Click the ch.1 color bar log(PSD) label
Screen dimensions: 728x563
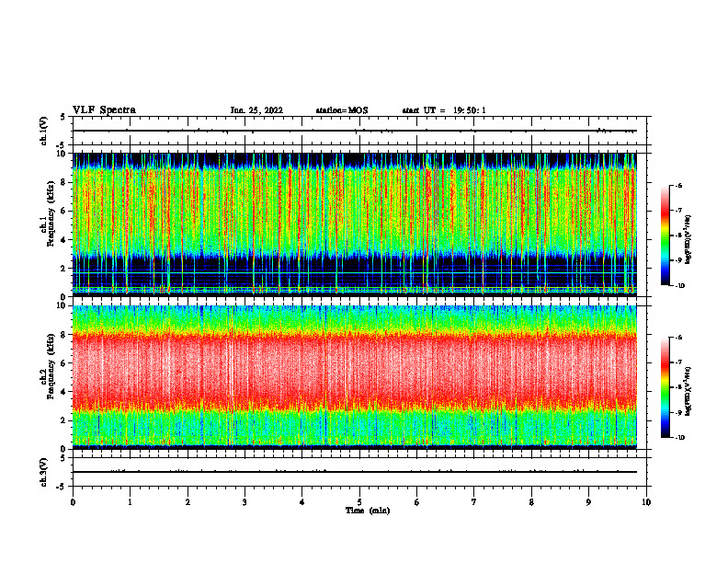pyautogui.click(x=688, y=239)
